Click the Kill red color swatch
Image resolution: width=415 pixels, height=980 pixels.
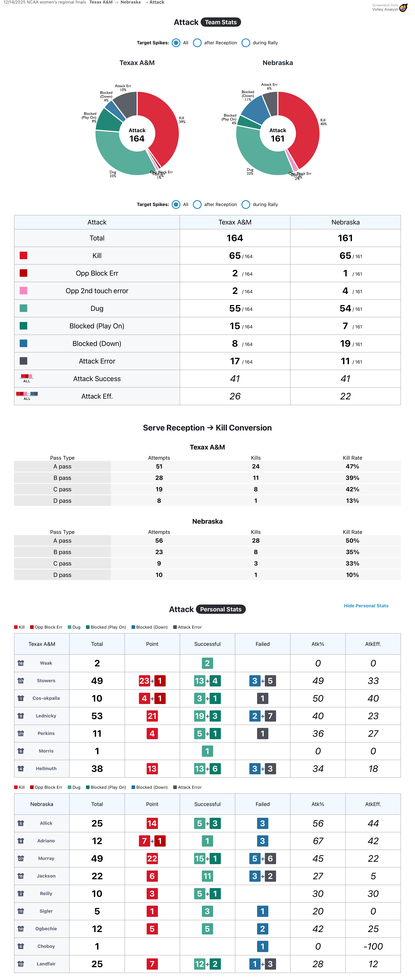pos(24,256)
